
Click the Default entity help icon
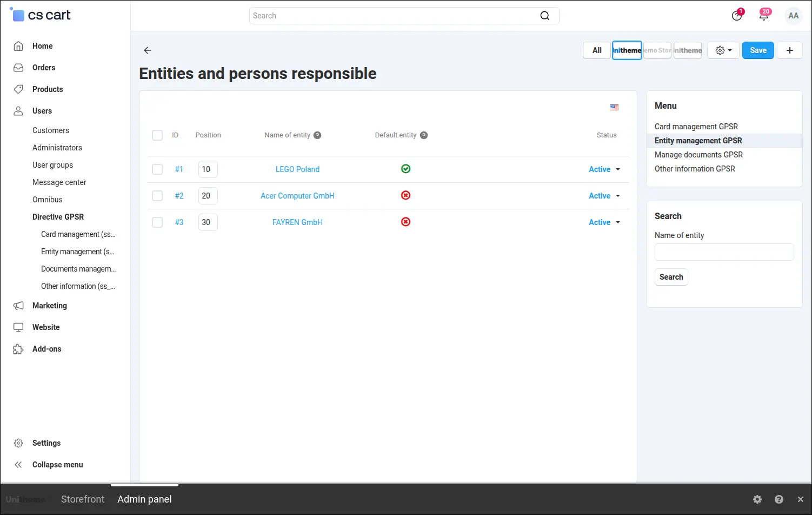point(424,135)
